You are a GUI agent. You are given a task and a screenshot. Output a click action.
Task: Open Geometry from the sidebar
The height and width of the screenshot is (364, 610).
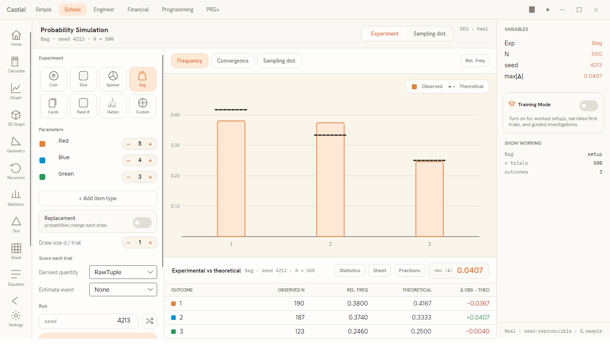click(16, 145)
